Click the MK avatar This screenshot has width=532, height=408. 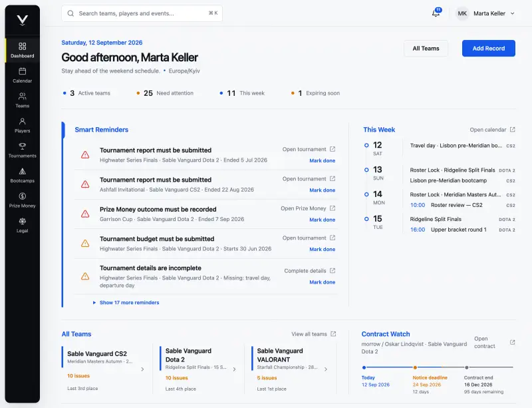click(462, 13)
